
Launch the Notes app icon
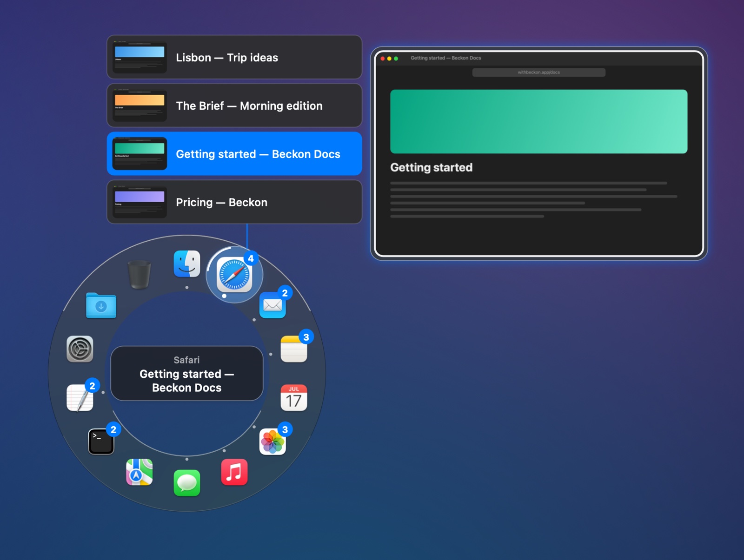294,349
